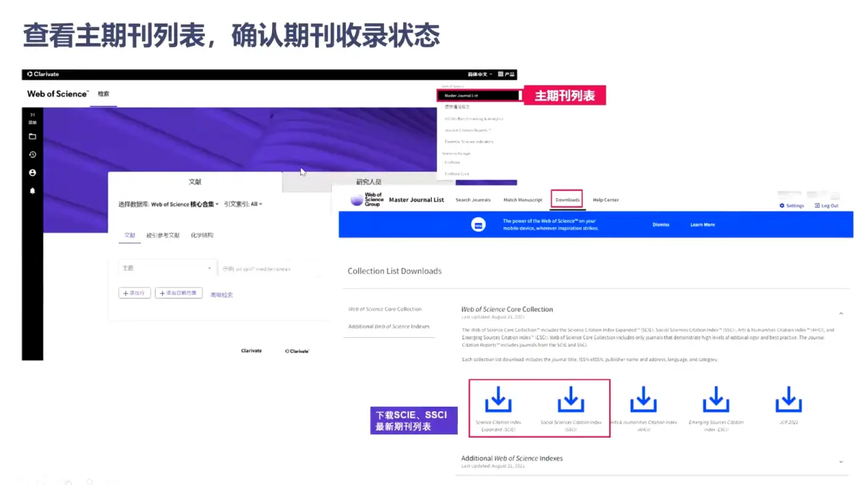Jump to Web of Science Core Collection in the left sidebar list

tap(385, 309)
